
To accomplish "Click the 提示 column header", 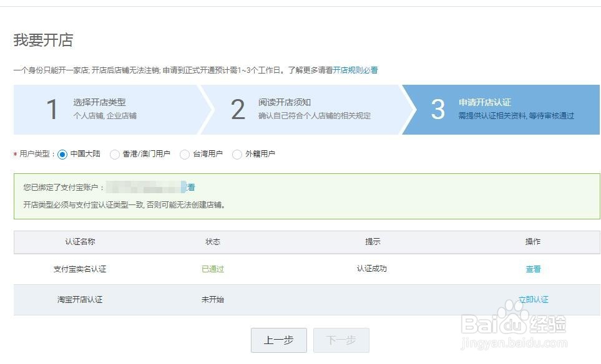I will pos(373,241).
